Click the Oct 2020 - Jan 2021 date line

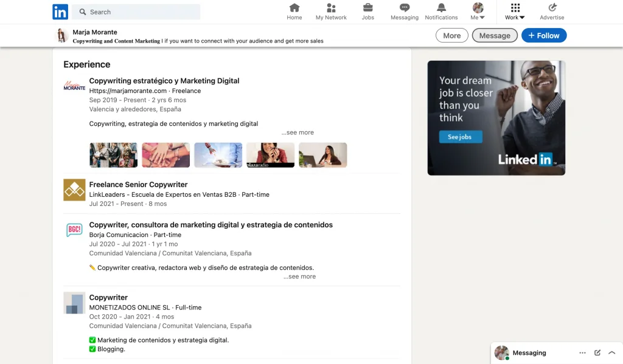(x=131, y=317)
